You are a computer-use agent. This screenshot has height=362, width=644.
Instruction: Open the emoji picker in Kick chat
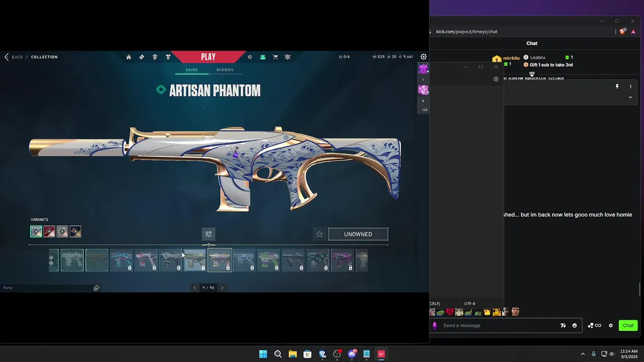(x=575, y=325)
